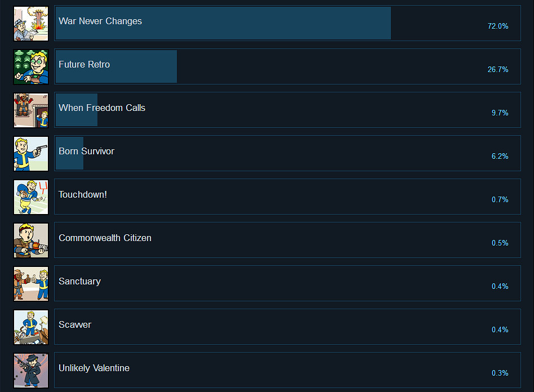Click the "Unlikely Valentine" achievement title

tap(94, 368)
